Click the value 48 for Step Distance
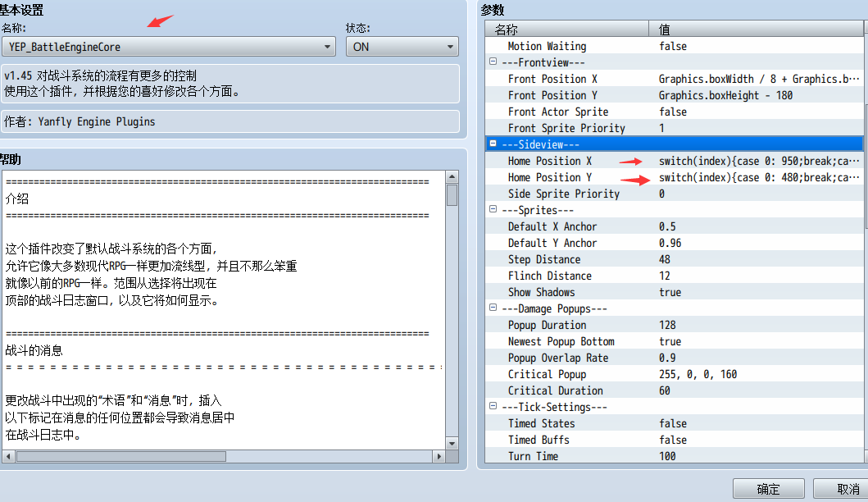 [664, 259]
